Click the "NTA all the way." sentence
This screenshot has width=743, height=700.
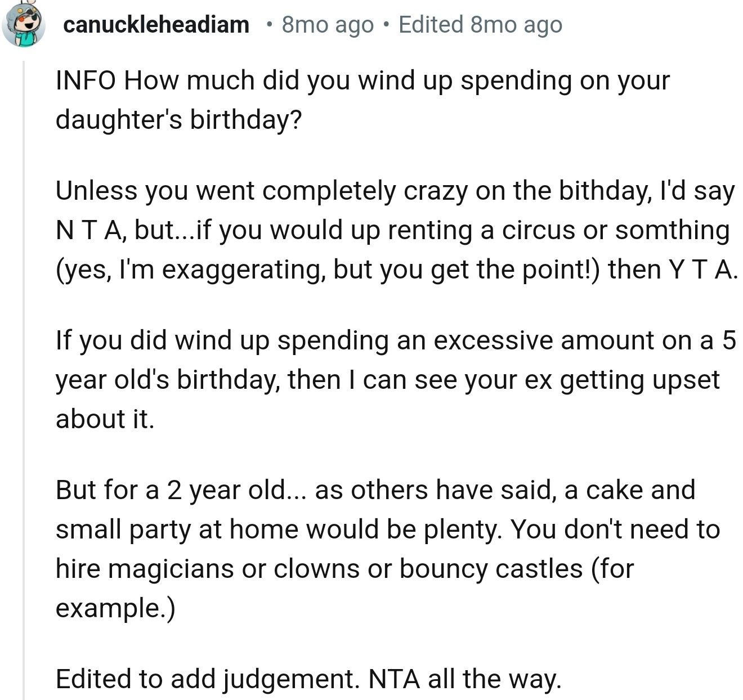tap(464, 679)
